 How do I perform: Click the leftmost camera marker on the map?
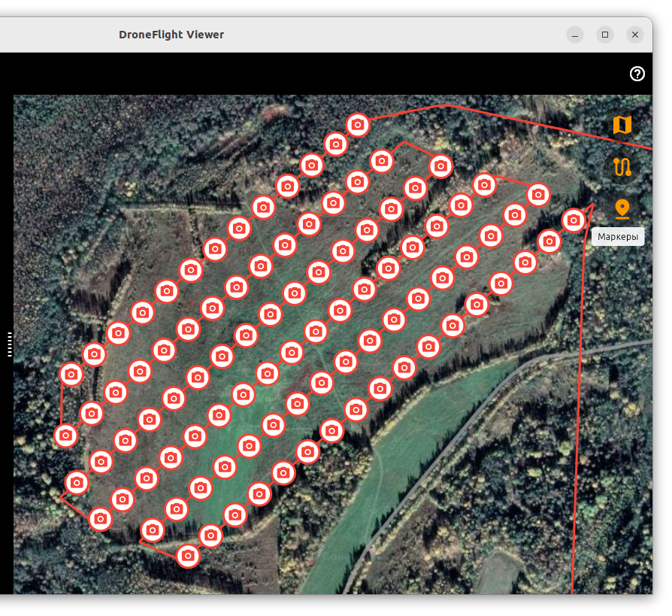[66, 435]
